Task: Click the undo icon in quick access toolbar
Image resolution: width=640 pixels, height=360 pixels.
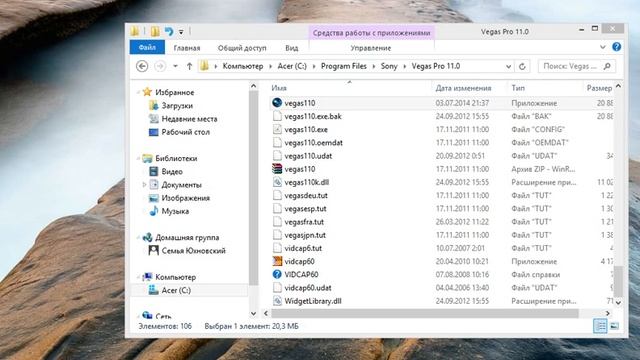Action: [169, 31]
